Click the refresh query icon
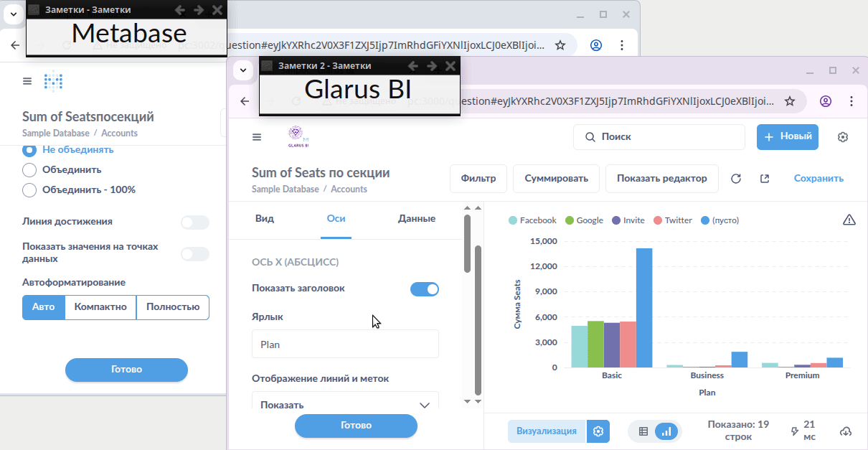 [735, 179]
